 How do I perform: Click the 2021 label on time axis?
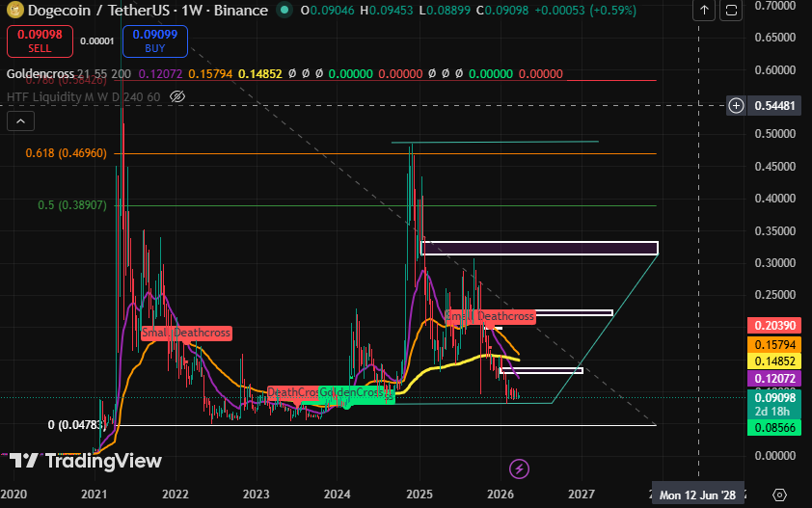(95, 495)
